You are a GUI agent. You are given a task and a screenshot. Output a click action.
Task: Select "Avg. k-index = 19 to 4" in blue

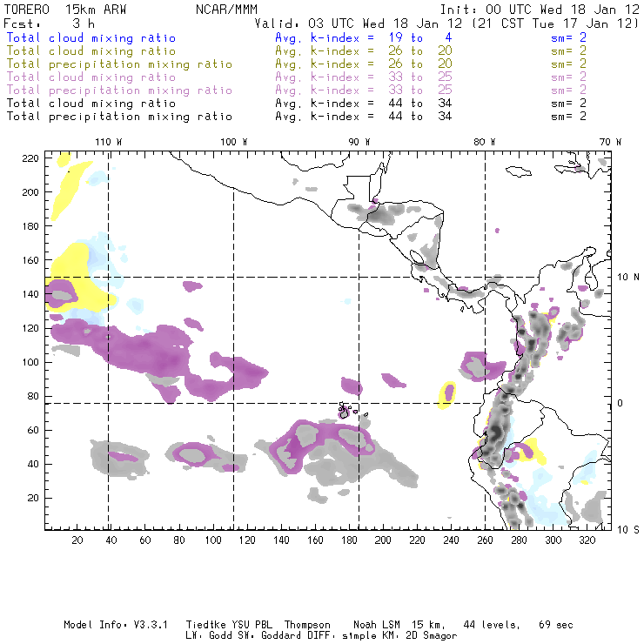(x=364, y=37)
